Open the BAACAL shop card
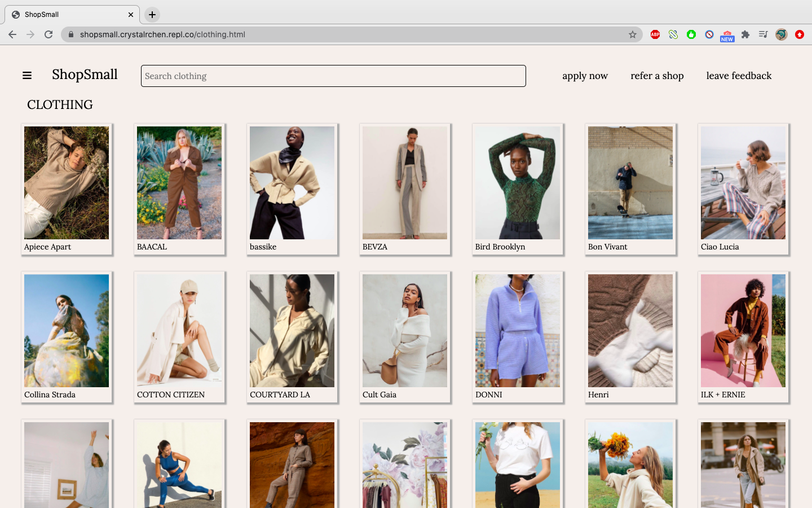This screenshot has width=812, height=508. (x=179, y=189)
